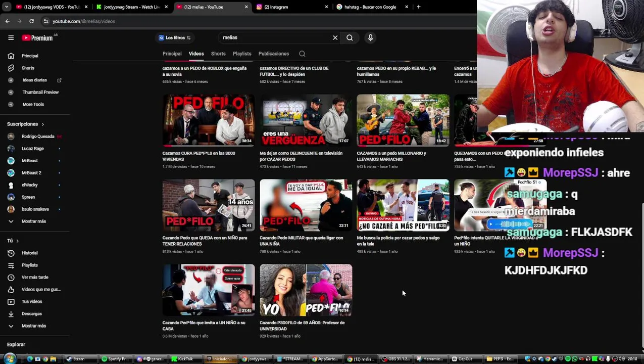Screen dimensions: 644x364
Task: Open Suscripciones section chevron header
Action: [x=25, y=124]
